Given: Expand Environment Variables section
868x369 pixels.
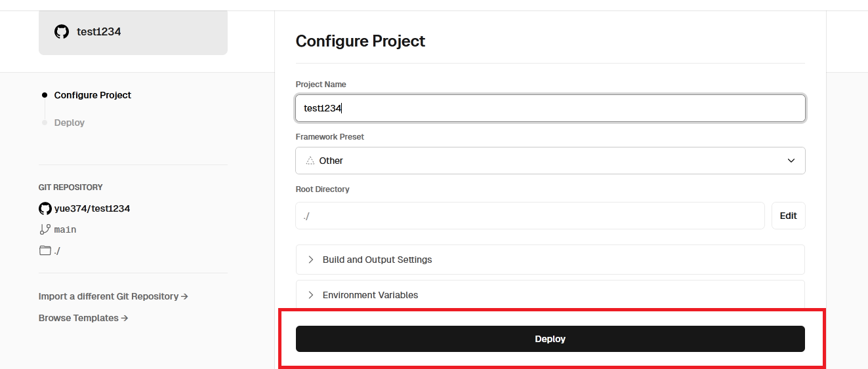Looking at the screenshot, I should (550, 295).
